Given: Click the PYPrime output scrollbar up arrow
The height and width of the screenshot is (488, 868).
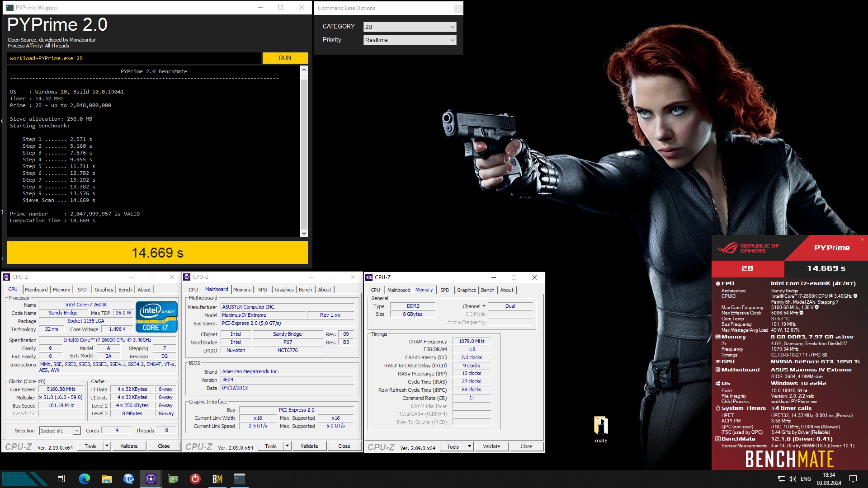Looking at the screenshot, I should click(x=304, y=70).
